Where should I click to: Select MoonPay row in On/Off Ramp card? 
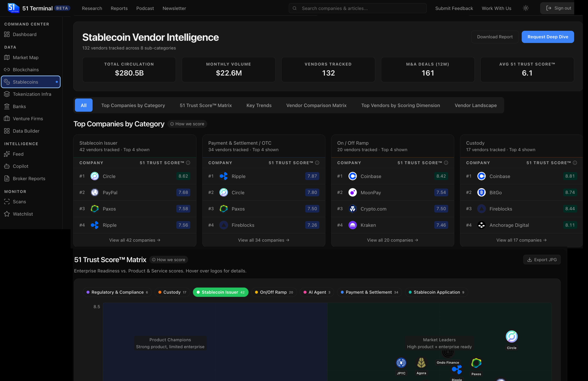click(x=393, y=192)
